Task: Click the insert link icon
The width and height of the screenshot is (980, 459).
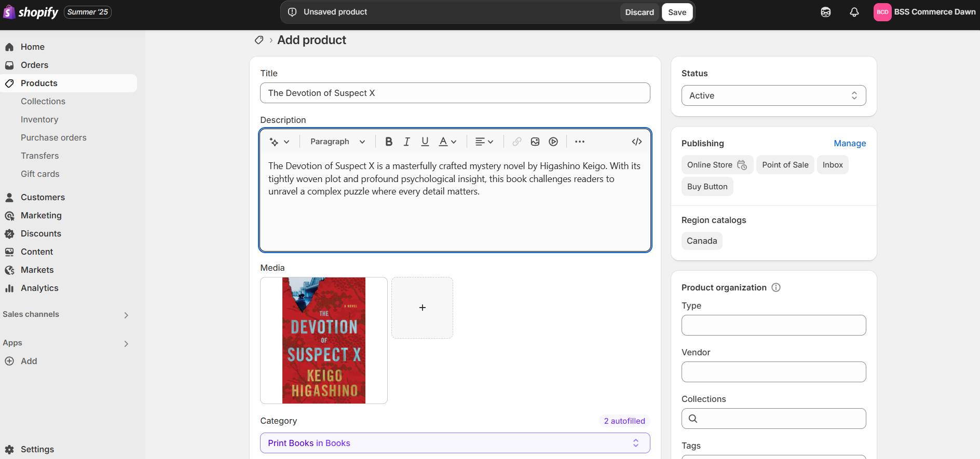Action: coord(517,142)
